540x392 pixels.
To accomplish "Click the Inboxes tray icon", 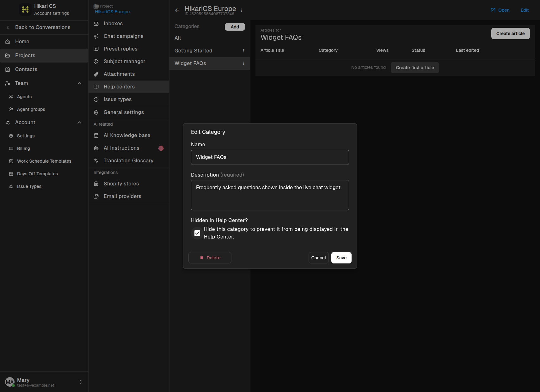I will (x=96, y=24).
